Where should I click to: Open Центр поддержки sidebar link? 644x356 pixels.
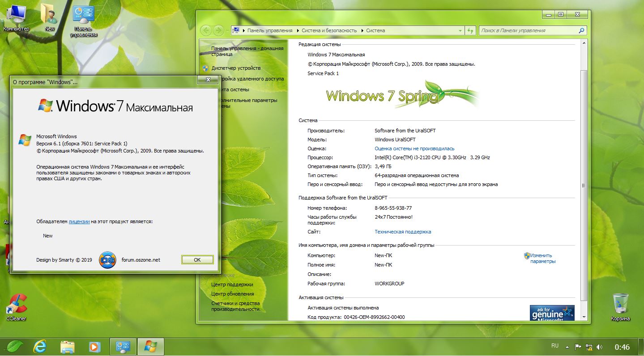[232, 284]
